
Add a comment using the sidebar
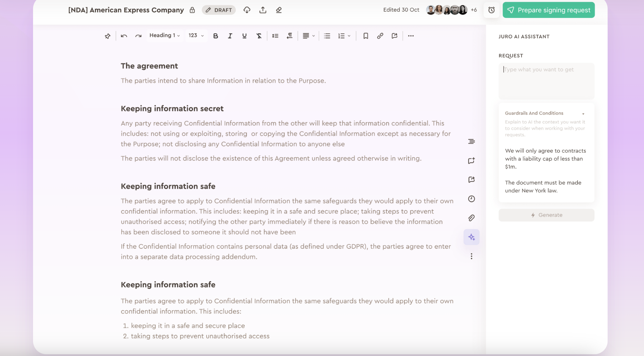[x=471, y=161]
